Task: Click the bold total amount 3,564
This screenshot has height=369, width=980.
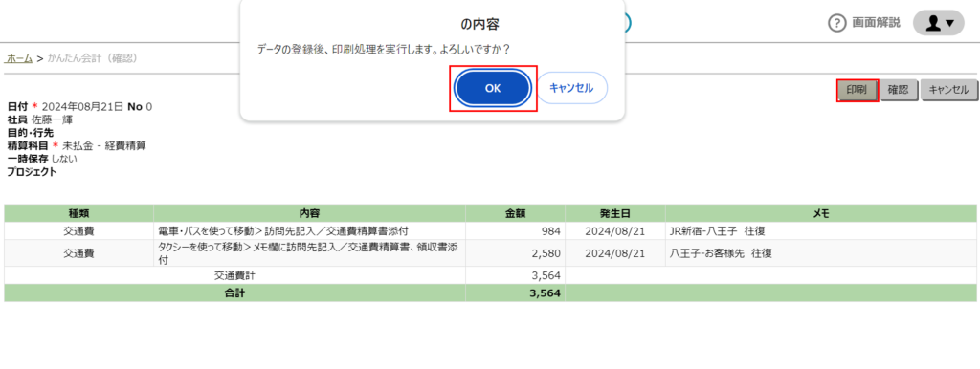Action: click(x=545, y=293)
